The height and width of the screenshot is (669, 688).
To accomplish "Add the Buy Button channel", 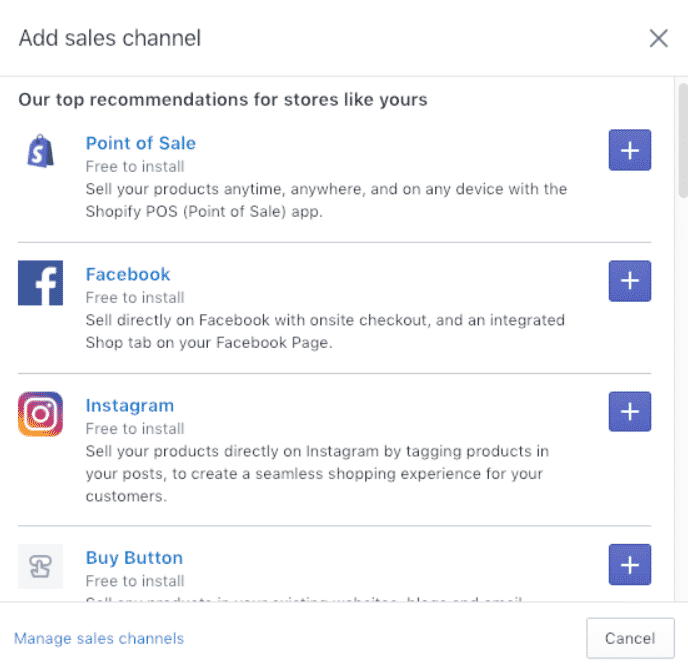I will click(630, 565).
